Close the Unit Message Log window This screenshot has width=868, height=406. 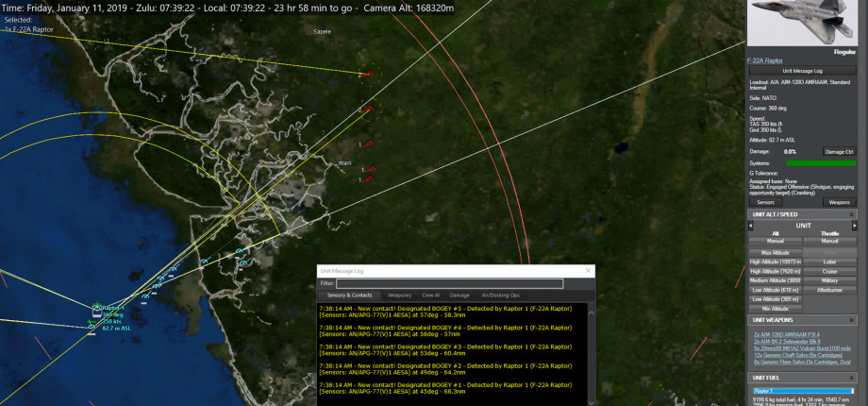coord(589,271)
